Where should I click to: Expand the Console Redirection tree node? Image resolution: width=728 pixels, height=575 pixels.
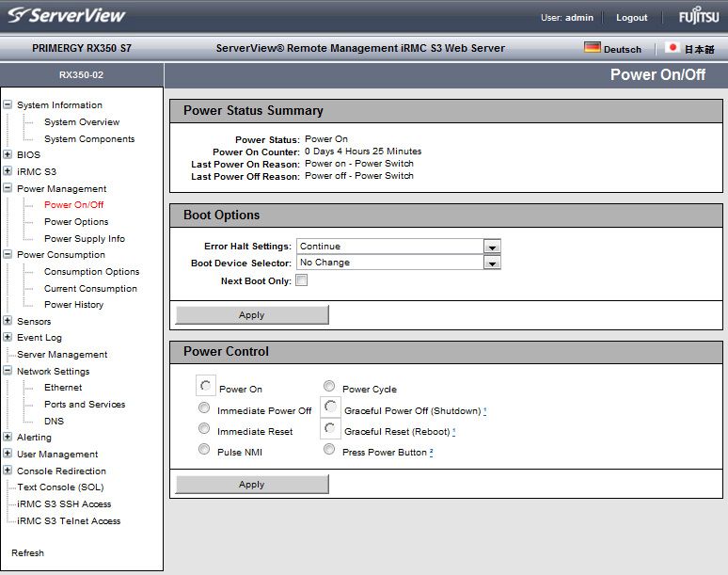pyautogui.click(x=8, y=470)
